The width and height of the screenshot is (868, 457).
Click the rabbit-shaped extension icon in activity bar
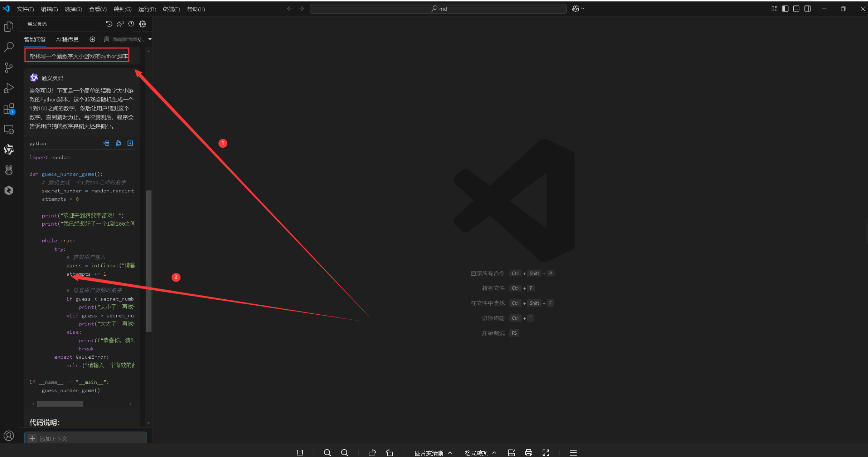(x=9, y=170)
